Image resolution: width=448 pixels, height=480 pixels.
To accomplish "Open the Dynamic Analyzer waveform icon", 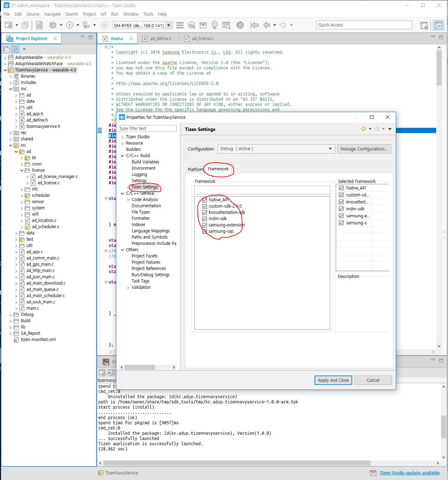I will point(192,25).
